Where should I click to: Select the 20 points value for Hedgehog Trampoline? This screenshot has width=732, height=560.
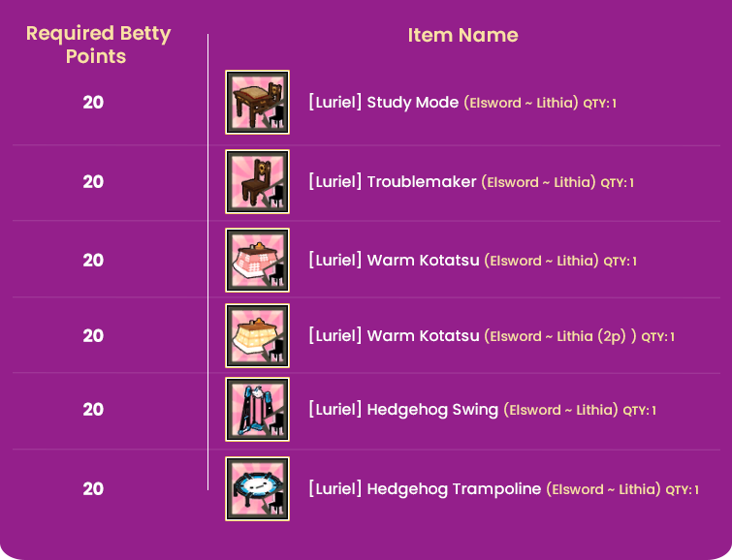[93, 489]
